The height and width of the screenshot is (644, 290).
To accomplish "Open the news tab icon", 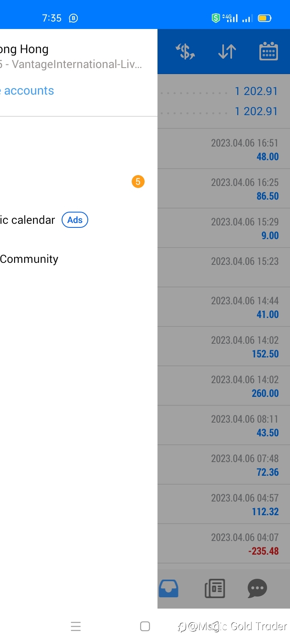I will (x=215, y=588).
